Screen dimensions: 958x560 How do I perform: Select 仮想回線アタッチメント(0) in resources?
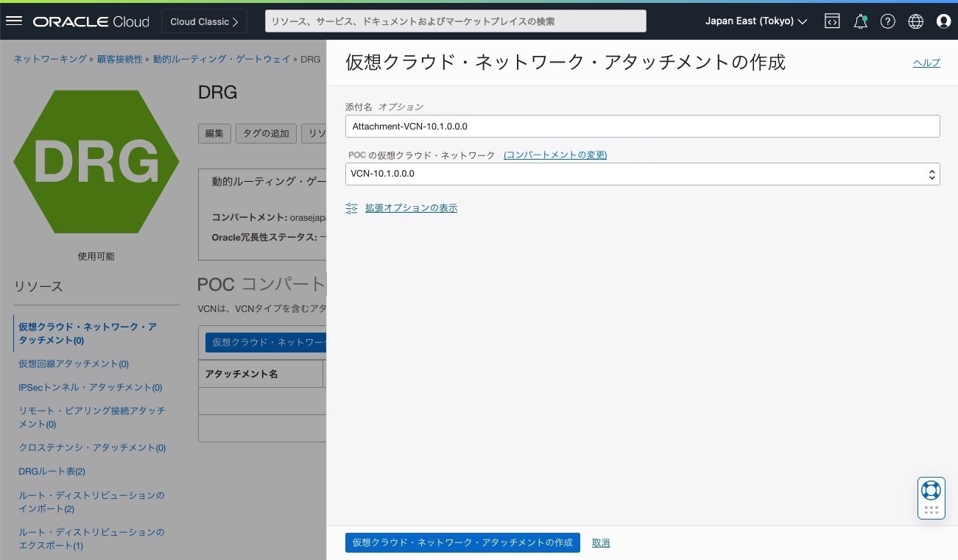(x=74, y=364)
